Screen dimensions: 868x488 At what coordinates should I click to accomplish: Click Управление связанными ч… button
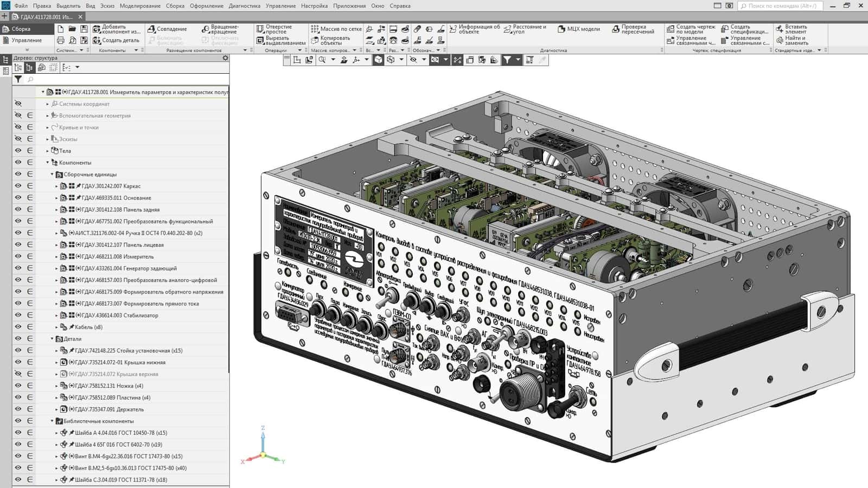(691, 40)
